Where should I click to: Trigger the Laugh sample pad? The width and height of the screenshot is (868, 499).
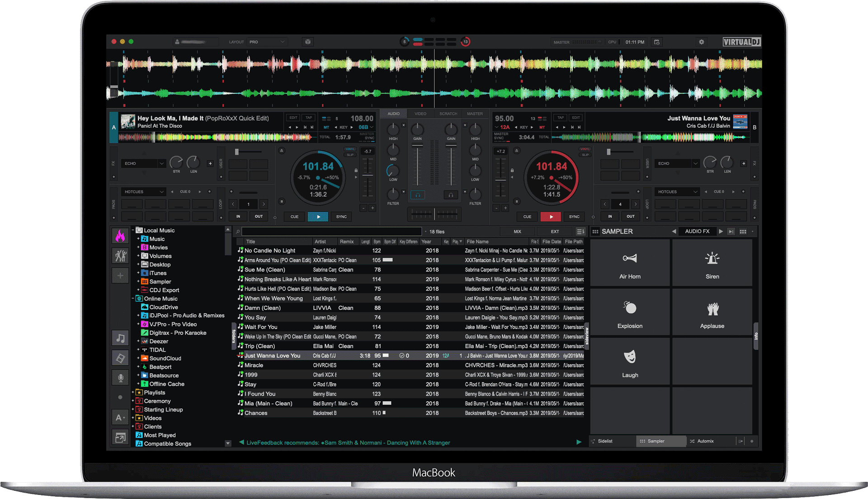(630, 361)
